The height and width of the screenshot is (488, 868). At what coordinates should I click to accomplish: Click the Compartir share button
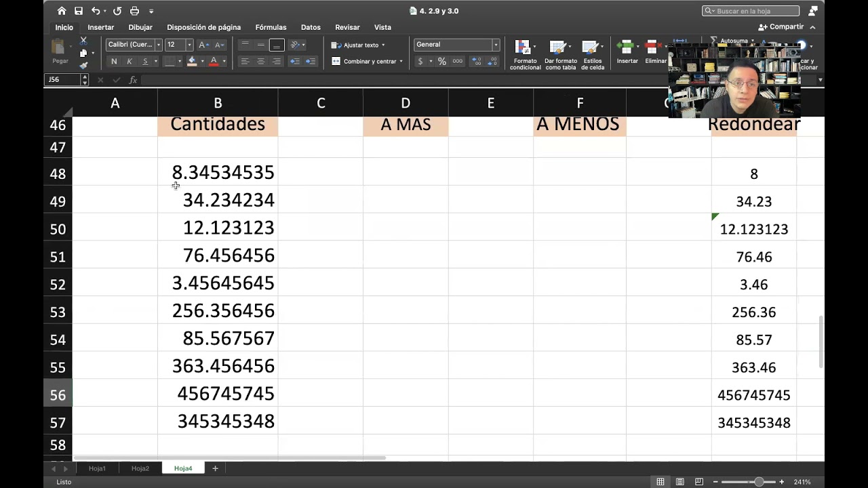[x=781, y=27]
